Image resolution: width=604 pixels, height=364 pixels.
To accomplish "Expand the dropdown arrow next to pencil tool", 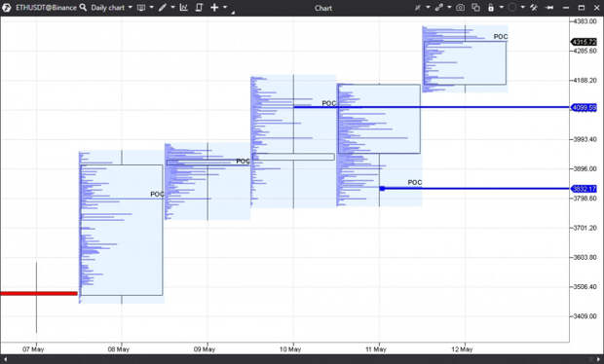I will click(x=172, y=8).
